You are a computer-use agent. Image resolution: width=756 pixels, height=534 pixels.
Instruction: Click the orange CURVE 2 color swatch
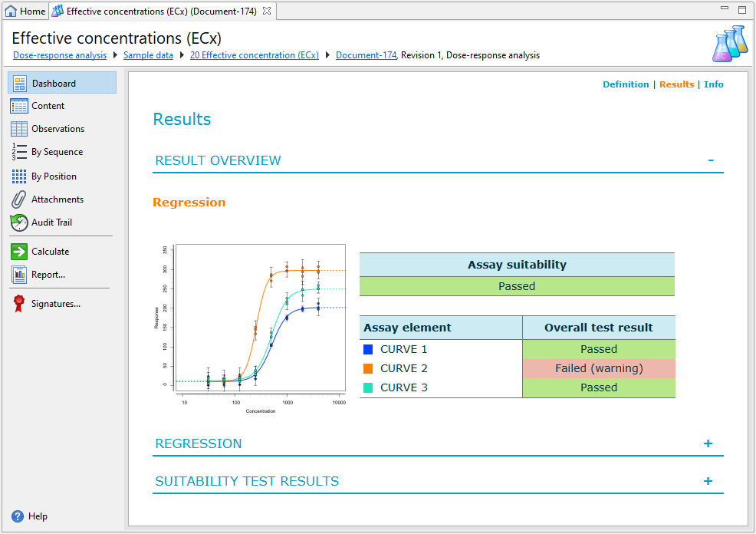pos(369,369)
